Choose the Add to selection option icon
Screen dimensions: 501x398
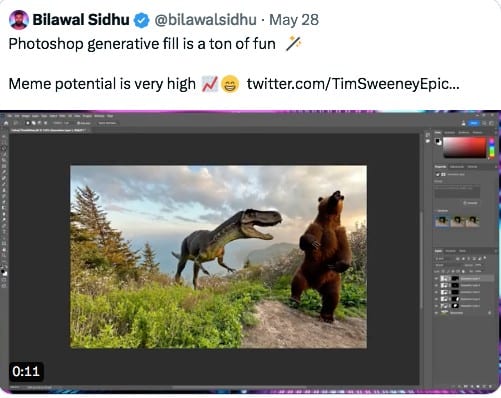tap(34, 123)
